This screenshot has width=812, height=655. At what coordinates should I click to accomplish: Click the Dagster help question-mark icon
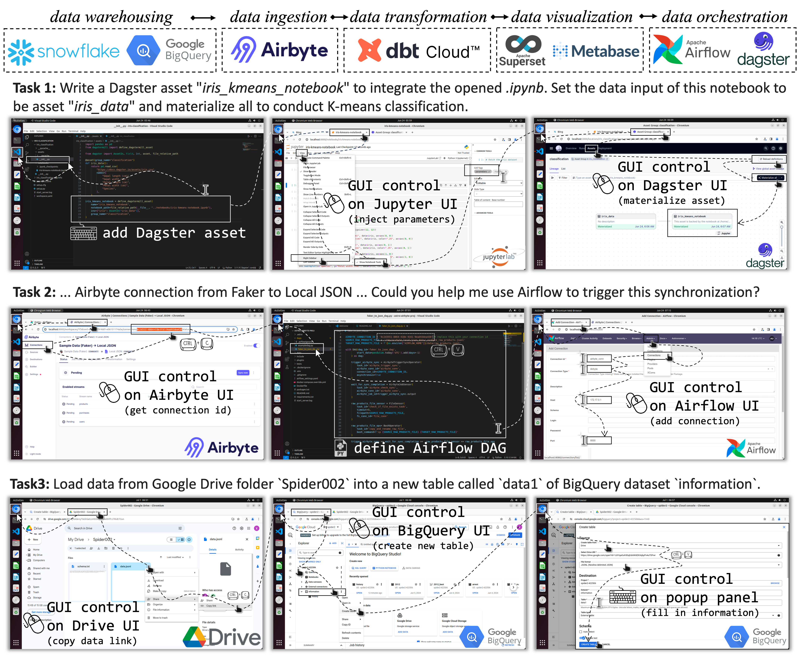pyautogui.click(x=773, y=148)
